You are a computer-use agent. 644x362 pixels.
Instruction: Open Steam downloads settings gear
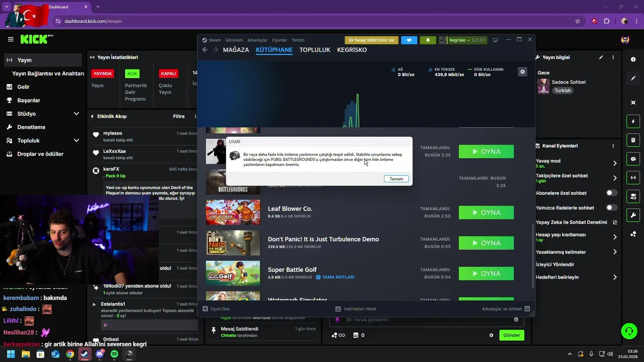tap(522, 72)
